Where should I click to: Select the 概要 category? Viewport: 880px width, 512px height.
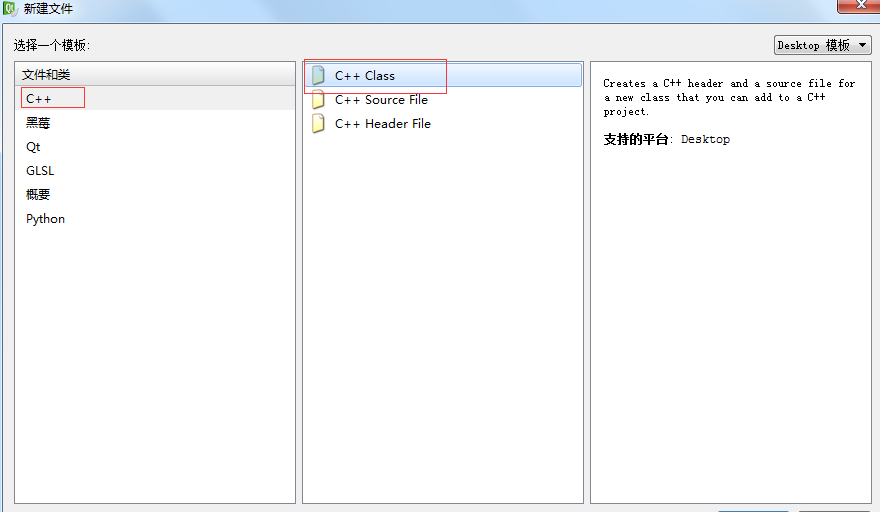[x=154, y=195]
